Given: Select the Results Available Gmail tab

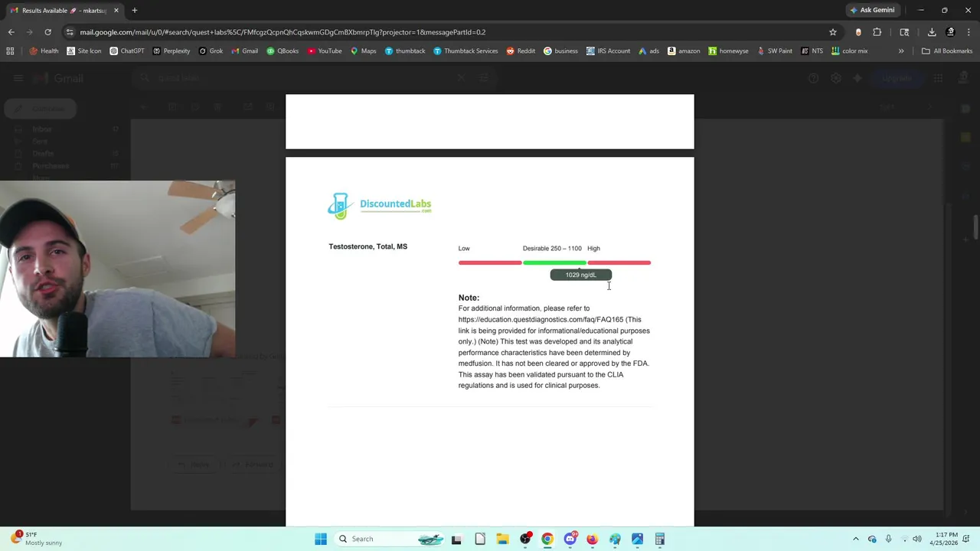Looking at the screenshot, I should [65, 10].
